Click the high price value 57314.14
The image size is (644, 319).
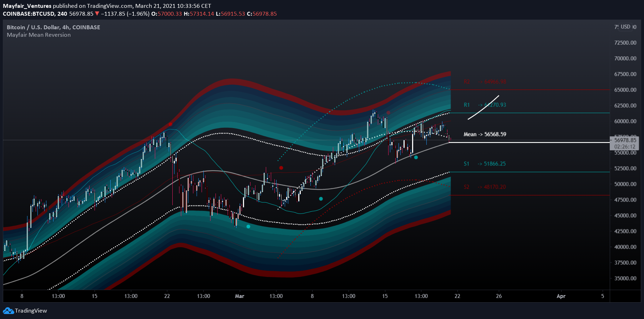tap(202, 14)
